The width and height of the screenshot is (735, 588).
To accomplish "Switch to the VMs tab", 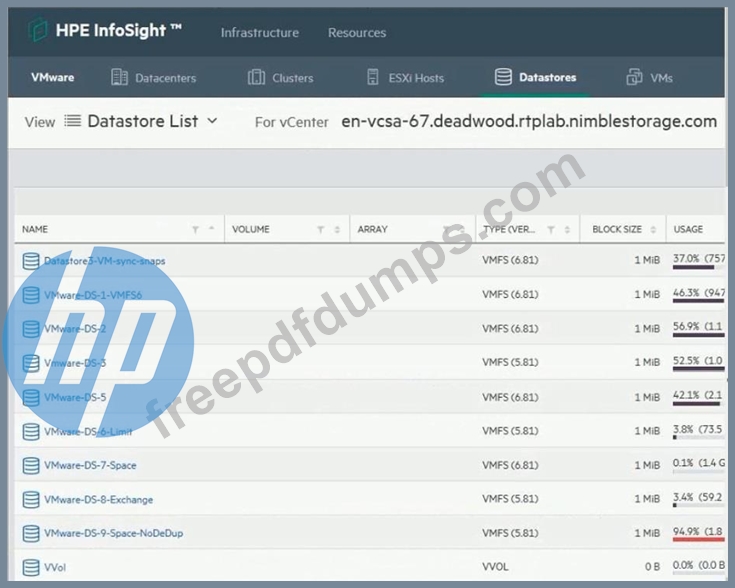I will 649,77.
